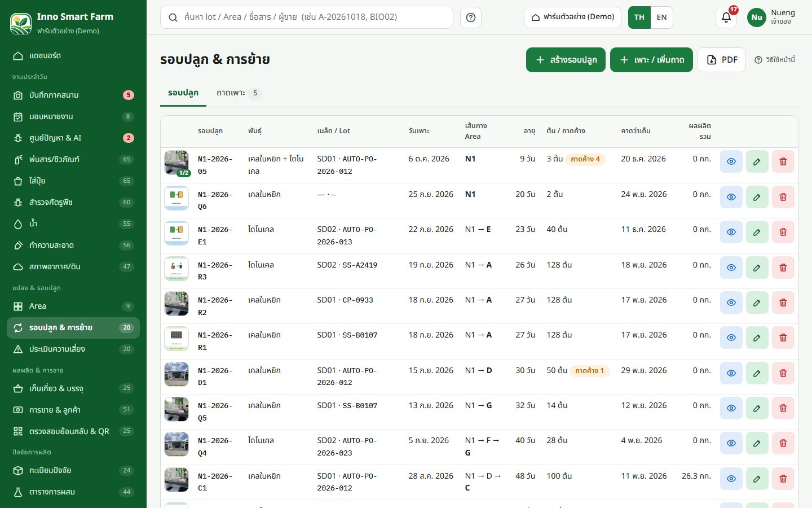Click สร้างรอบปลูก button
The image size is (812, 508).
566,60
